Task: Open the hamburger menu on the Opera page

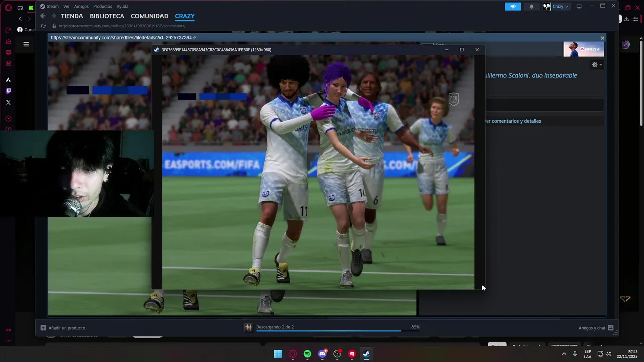Action: click(x=26, y=44)
